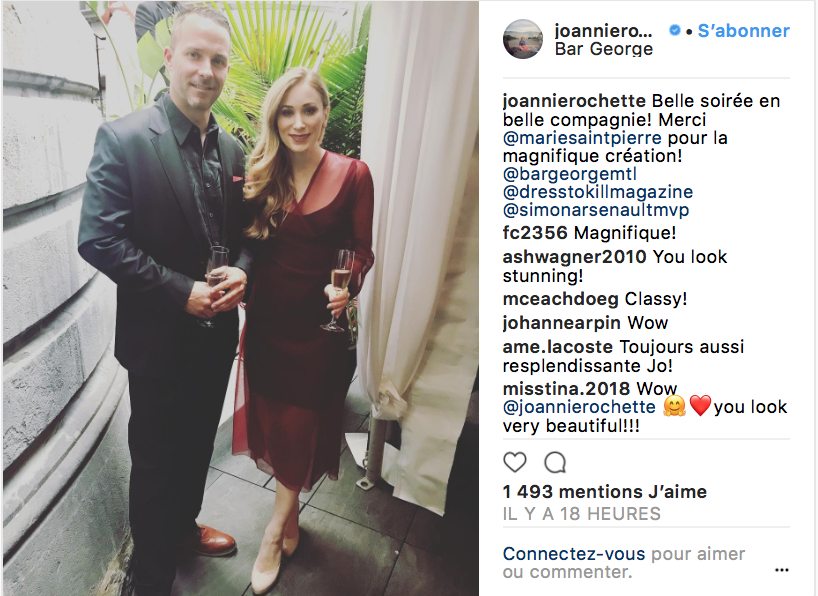Screen dimensions: 818x596
Task: Open comments via the speech bubble icon
Action: point(555,462)
